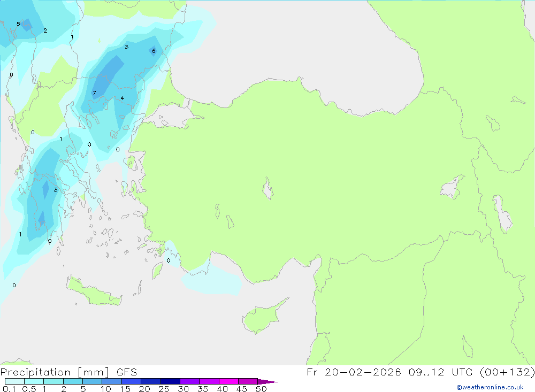Click the 0.5–1 mm legend color swatch
Image resolution: width=535 pixels, height=392 pixels.
click(x=34, y=381)
